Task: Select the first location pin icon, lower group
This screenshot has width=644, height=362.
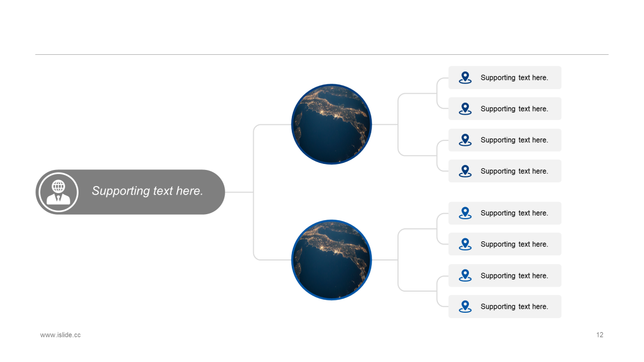Action: pyautogui.click(x=465, y=213)
